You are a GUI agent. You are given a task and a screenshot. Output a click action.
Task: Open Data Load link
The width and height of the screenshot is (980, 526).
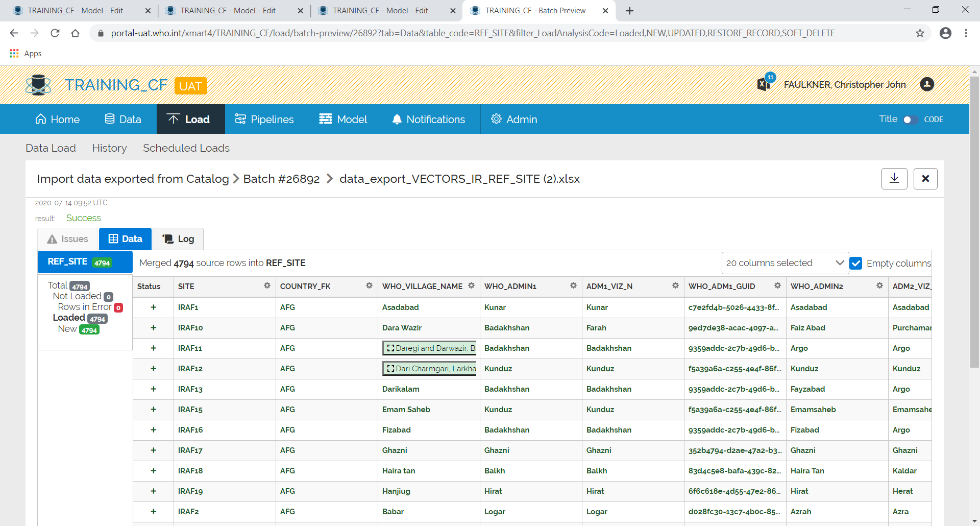(x=51, y=148)
